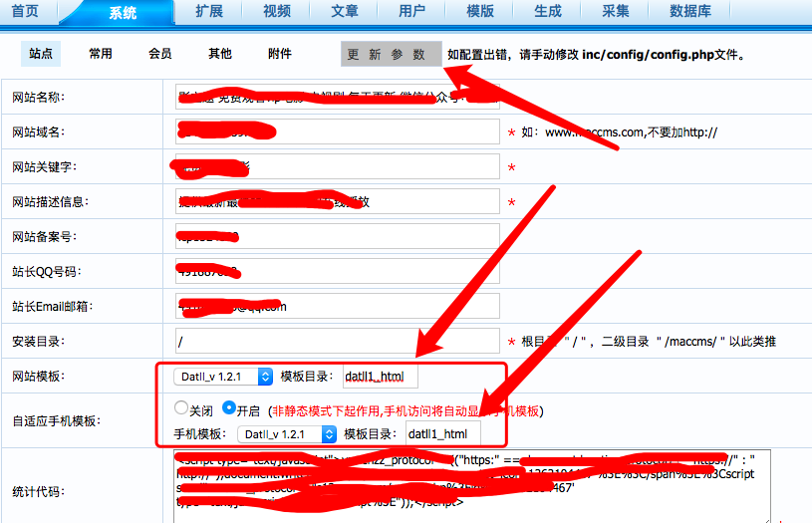
Task: Go to the 生成 tab
Action: coord(547,11)
